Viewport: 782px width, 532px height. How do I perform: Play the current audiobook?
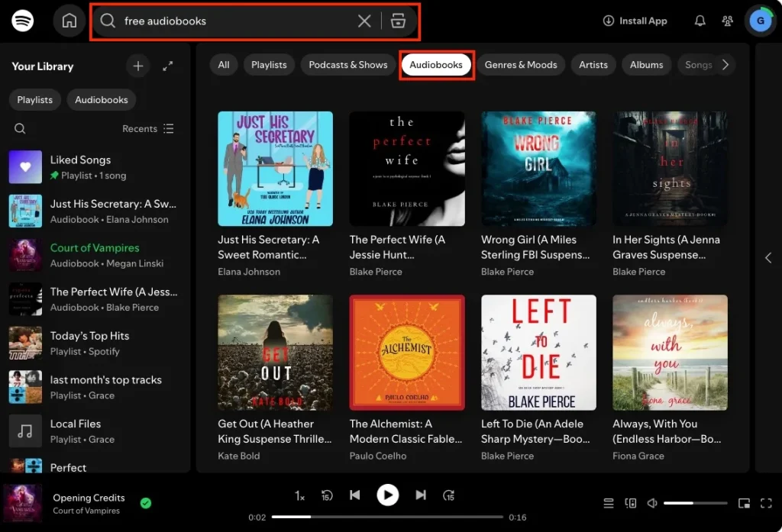pos(387,495)
